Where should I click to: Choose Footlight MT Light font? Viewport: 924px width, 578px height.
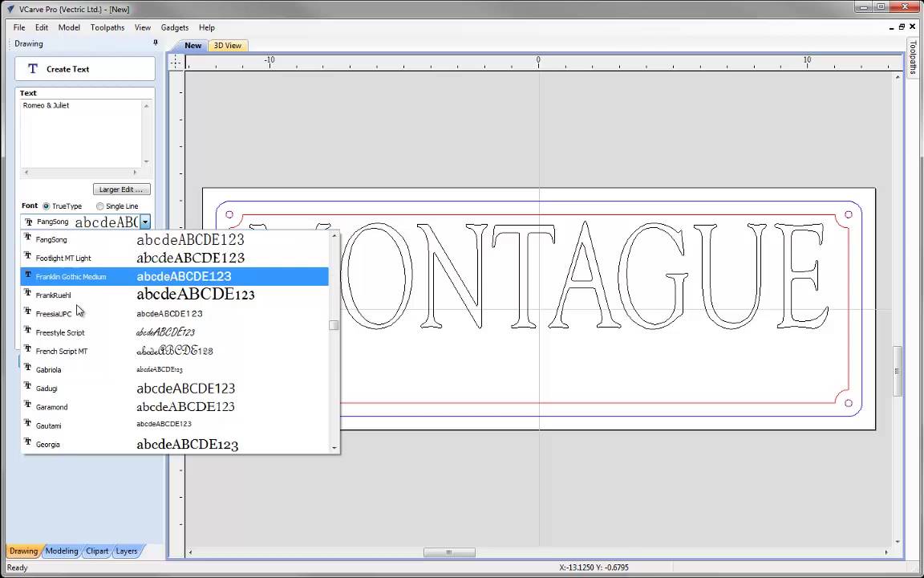(x=174, y=258)
